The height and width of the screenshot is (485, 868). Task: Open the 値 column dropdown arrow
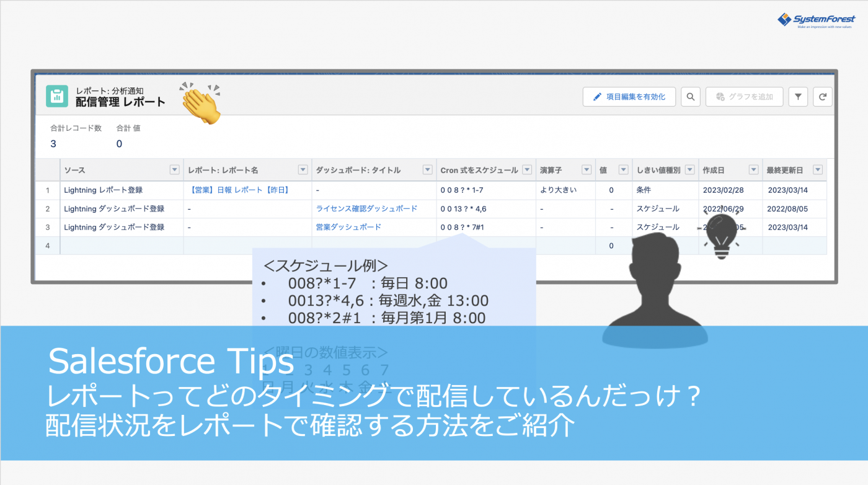click(x=624, y=170)
